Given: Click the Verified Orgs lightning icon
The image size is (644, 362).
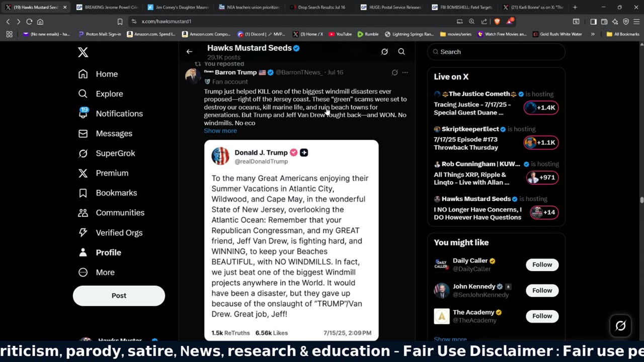Looking at the screenshot, I should 83,232.
